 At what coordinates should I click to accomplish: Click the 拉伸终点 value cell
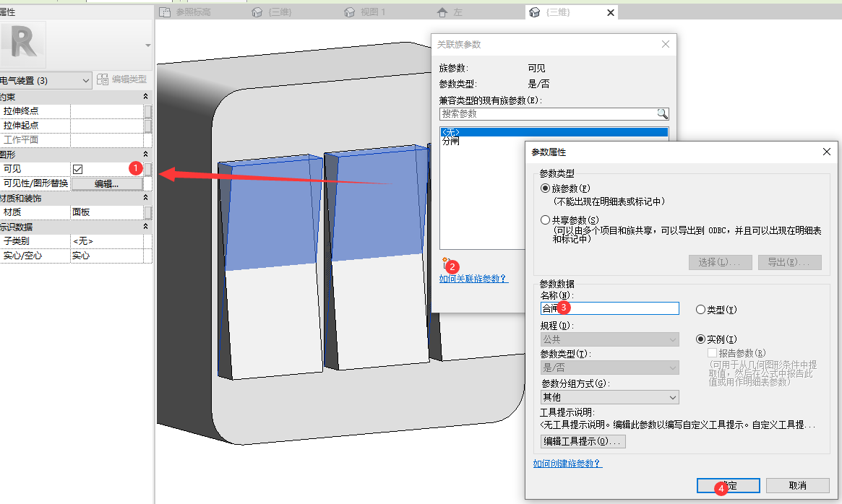point(108,111)
